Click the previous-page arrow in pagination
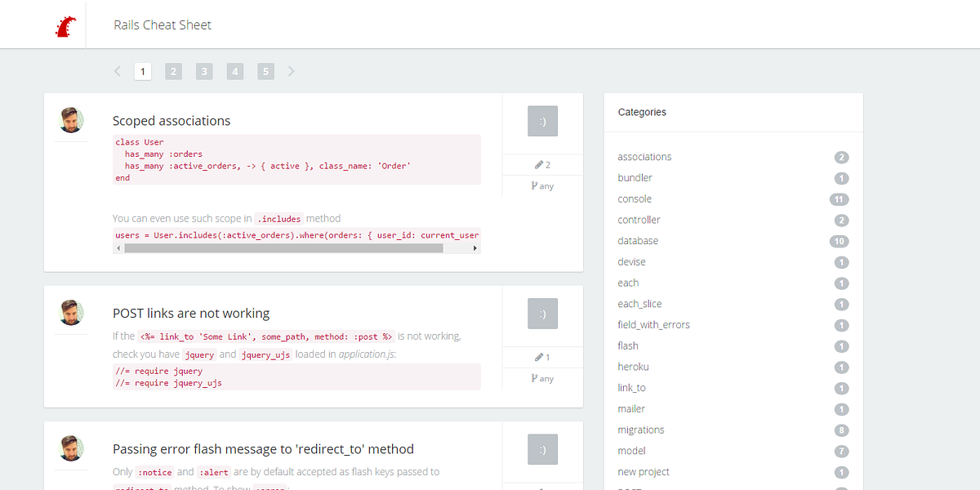Image resolution: width=980 pixels, height=490 pixels. pos(117,71)
